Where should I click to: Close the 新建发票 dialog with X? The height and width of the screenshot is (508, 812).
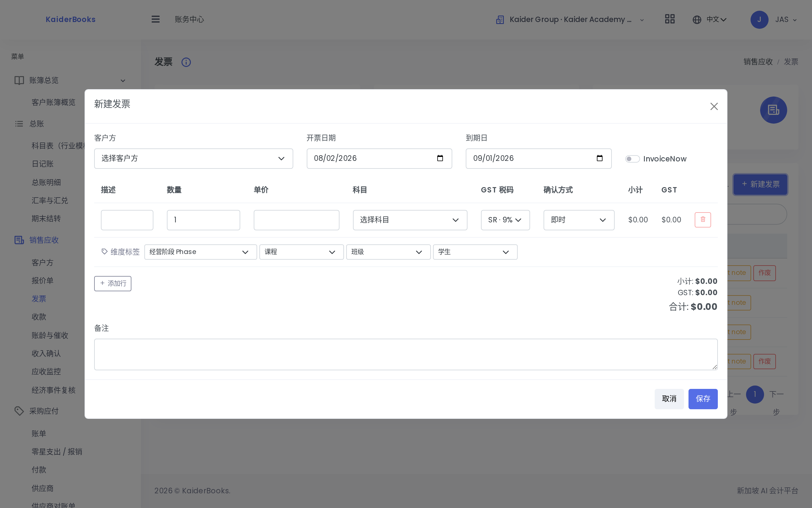(x=714, y=106)
